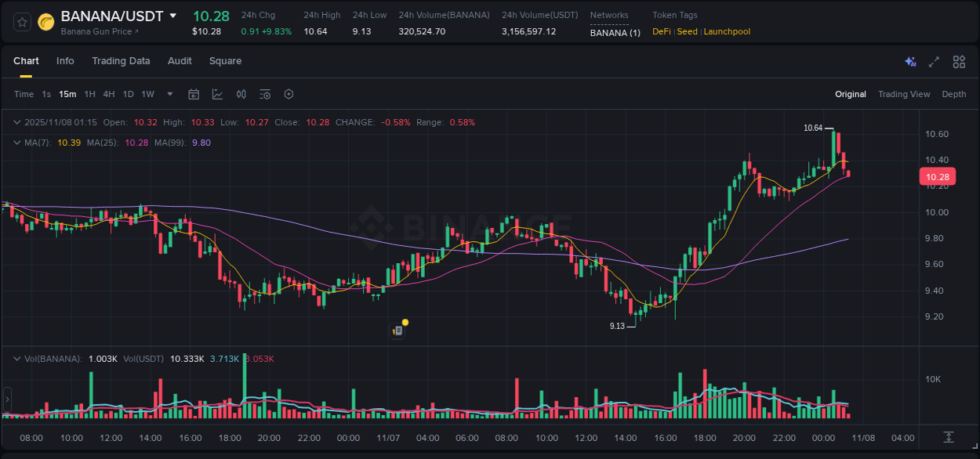This screenshot has width=980, height=459.
Task: Select the Trading View chart mode
Action: point(903,94)
